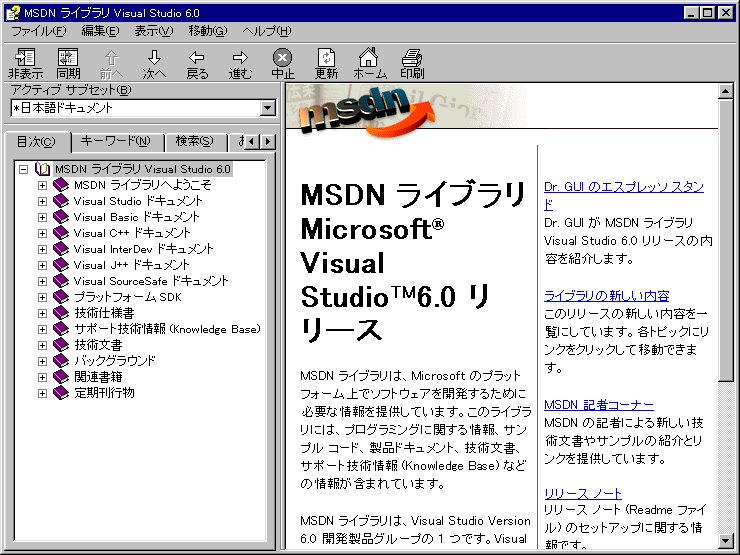Select 関連書籍 tree row text
Viewport: 740px width, 555px height.
coord(98,377)
